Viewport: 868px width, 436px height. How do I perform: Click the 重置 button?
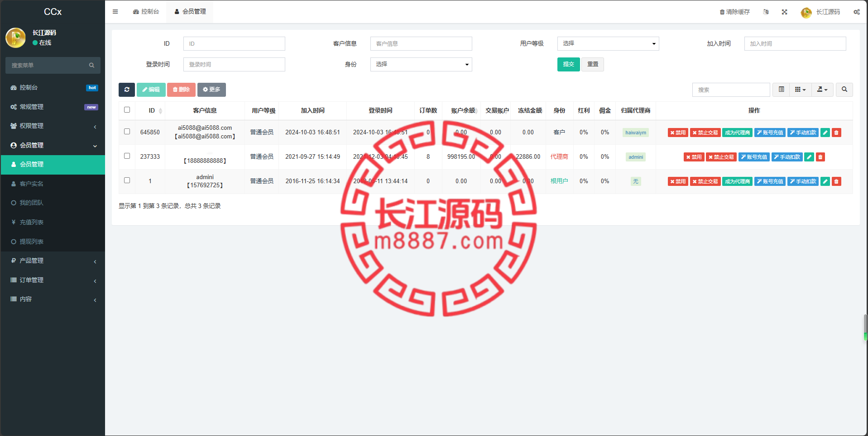tap(593, 64)
